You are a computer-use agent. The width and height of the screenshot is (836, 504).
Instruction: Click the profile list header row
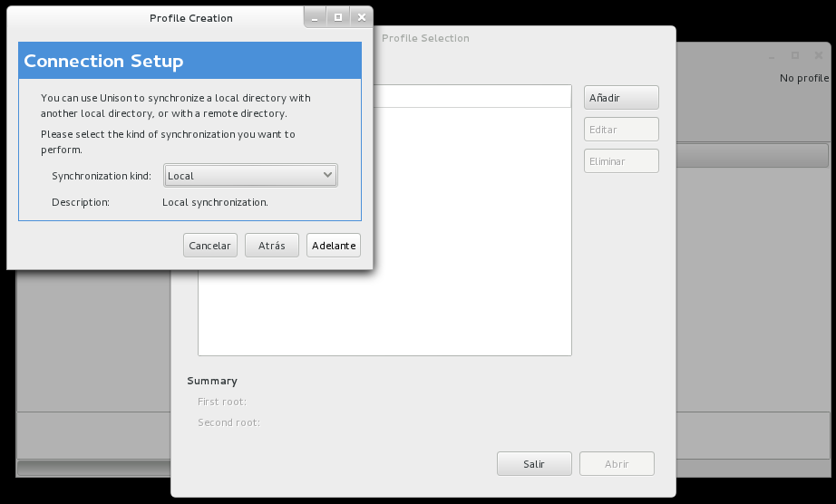(471, 96)
